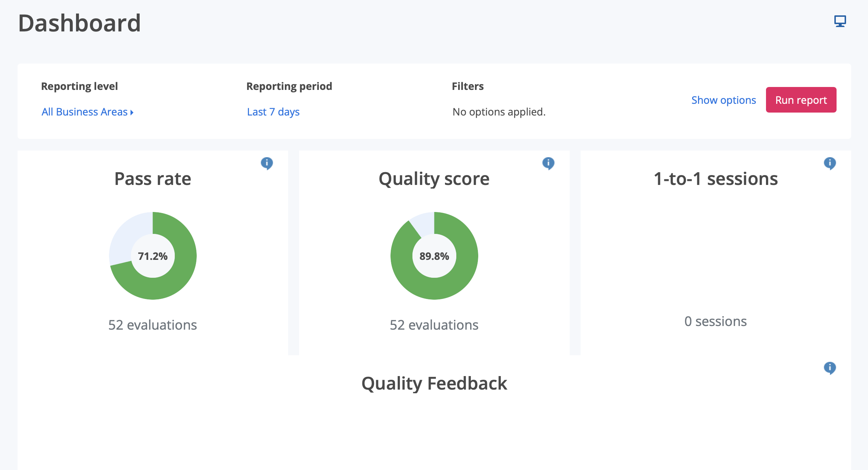Click the Dashboard page title
The height and width of the screenshot is (470, 868).
(79, 23)
